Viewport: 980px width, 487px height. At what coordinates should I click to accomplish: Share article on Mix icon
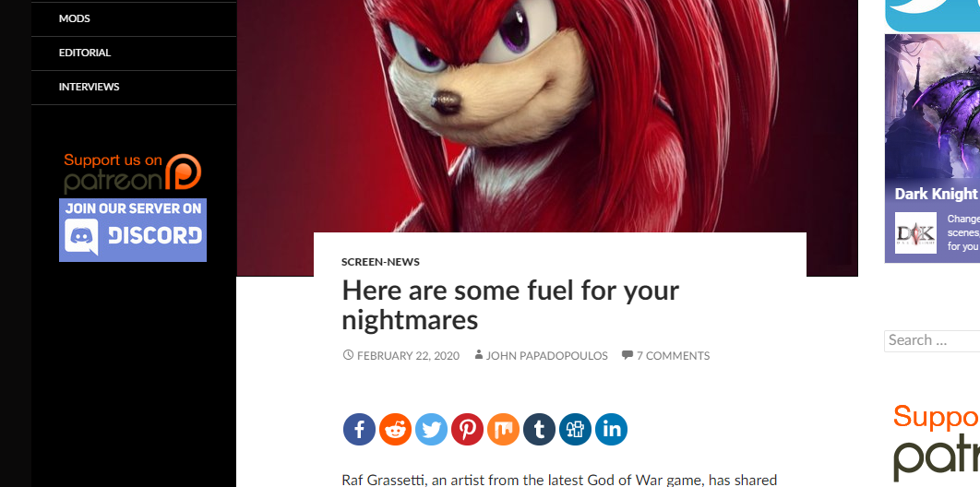[503, 429]
